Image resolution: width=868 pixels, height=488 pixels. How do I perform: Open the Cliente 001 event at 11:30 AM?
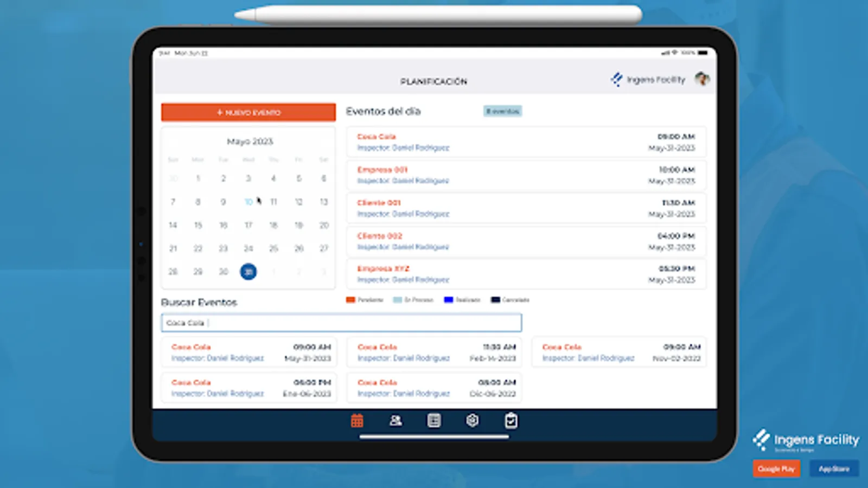(x=526, y=208)
